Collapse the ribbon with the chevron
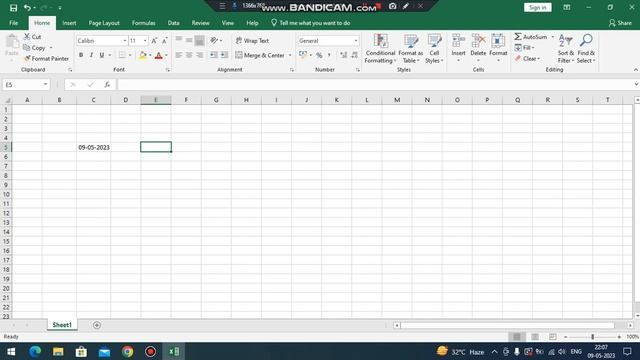Screen dimensions: 640x360 click(636, 70)
